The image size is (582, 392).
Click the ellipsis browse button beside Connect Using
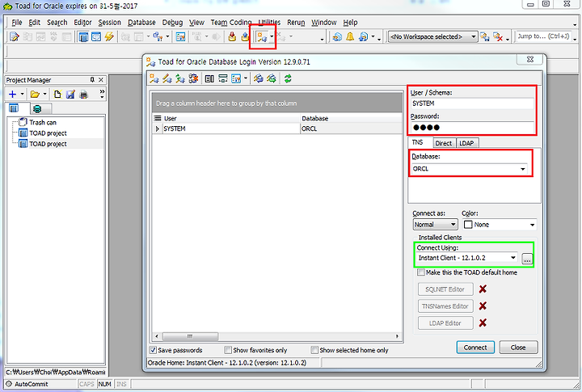527,259
